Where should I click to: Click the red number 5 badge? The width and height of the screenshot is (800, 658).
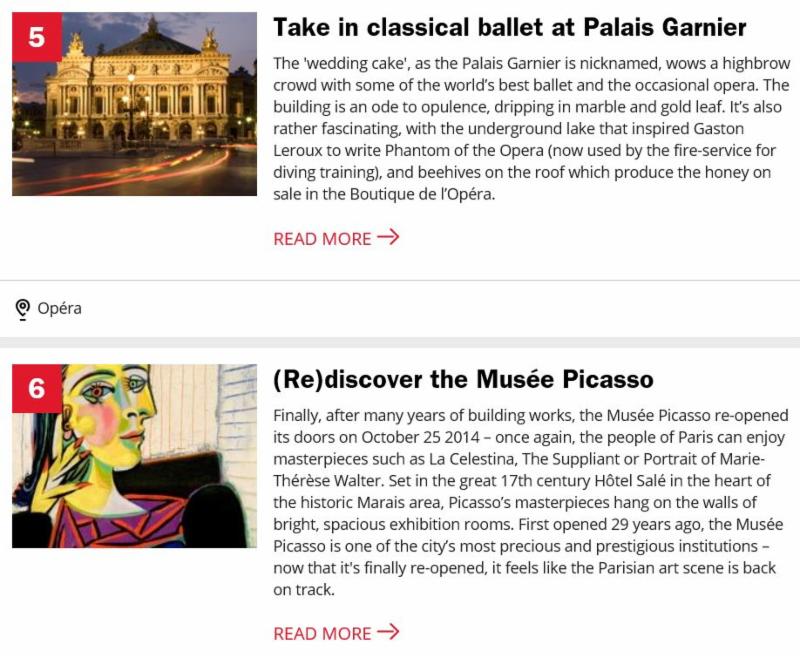point(37,37)
